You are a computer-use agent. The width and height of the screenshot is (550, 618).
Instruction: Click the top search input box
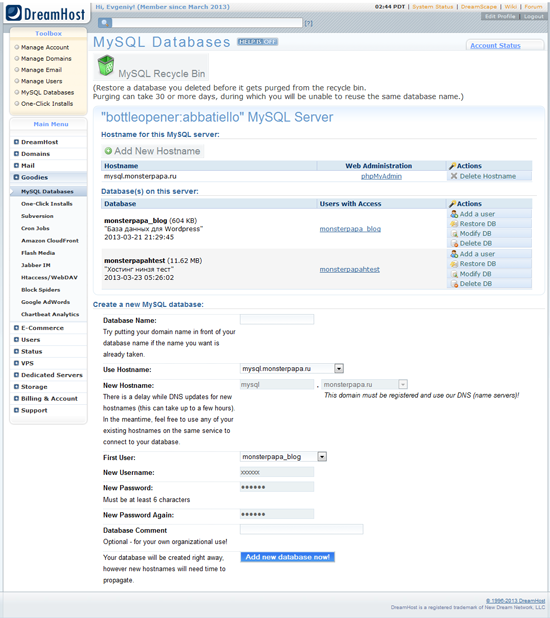click(x=207, y=23)
